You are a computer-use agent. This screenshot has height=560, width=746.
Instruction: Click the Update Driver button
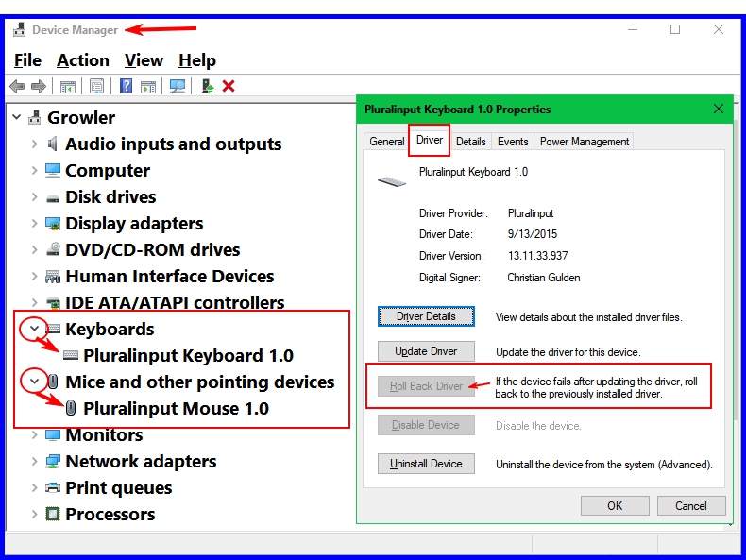pos(426,351)
